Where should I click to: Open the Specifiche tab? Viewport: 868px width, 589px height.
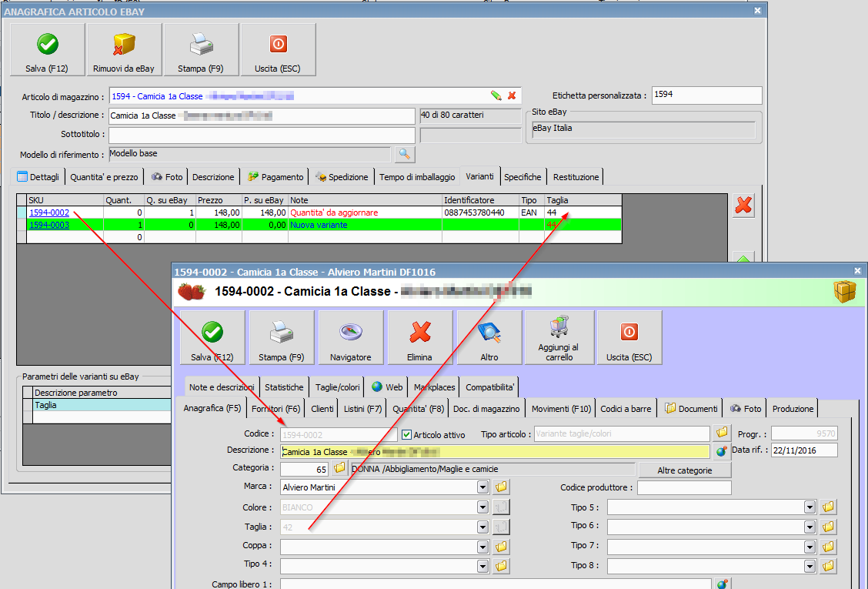click(x=522, y=177)
